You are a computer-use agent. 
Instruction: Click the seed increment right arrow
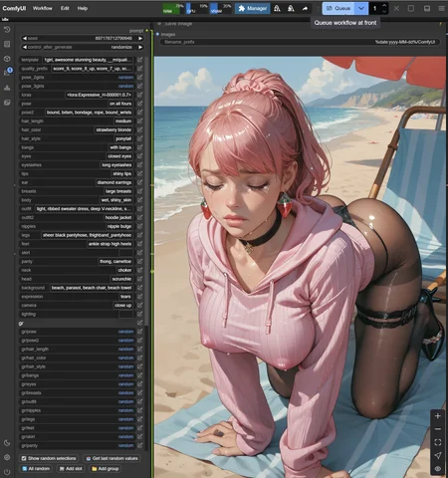140,39
